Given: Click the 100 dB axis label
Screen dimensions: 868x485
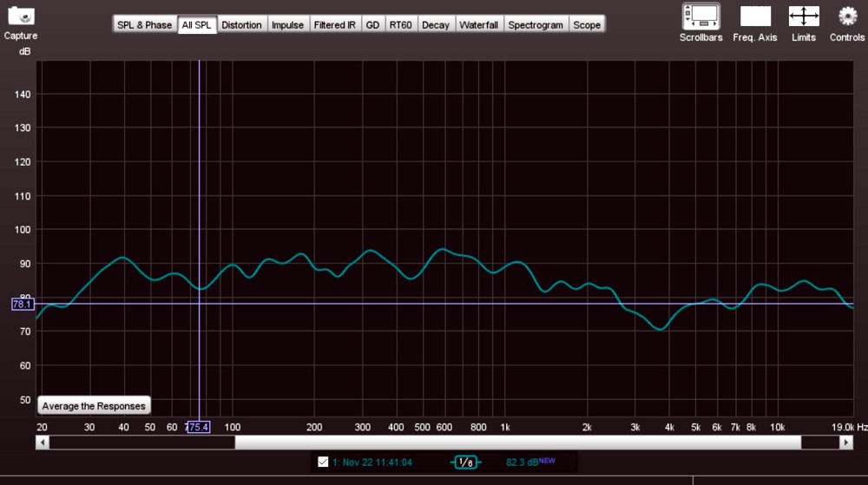Looking at the screenshot, I should pyautogui.click(x=23, y=230).
